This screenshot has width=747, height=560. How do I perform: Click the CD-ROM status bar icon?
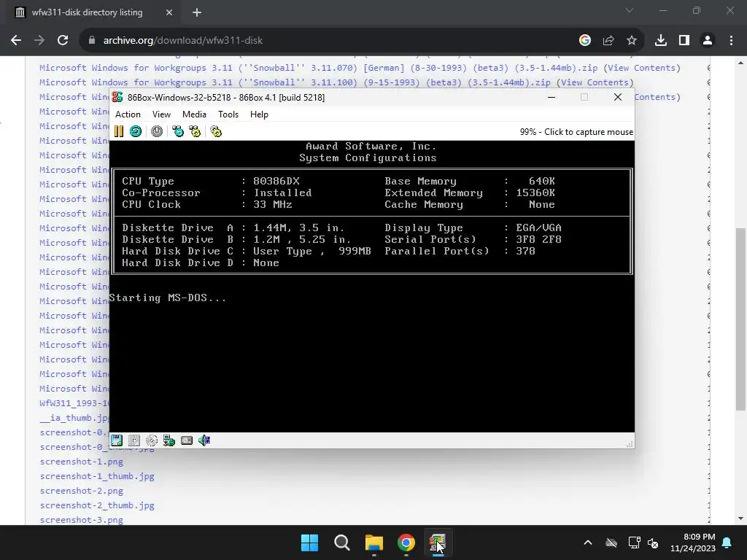[152, 440]
